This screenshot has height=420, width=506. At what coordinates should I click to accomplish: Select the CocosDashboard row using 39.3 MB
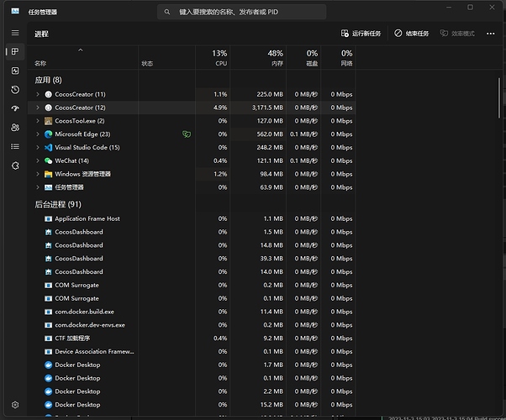[x=192, y=259]
